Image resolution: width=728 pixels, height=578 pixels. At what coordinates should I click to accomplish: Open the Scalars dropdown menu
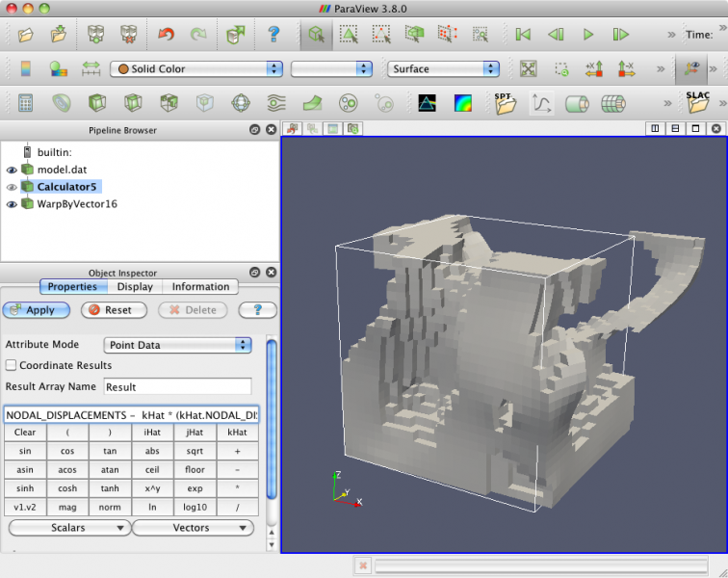[x=69, y=528]
